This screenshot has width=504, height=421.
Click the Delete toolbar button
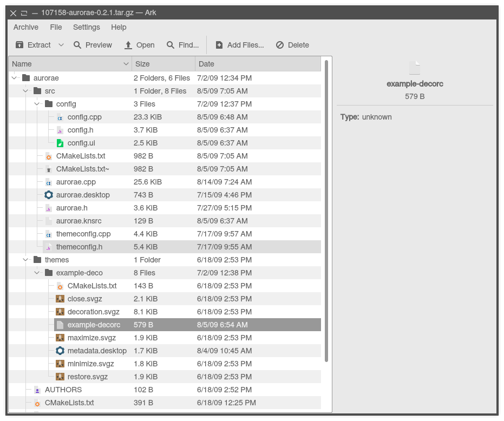click(292, 45)
